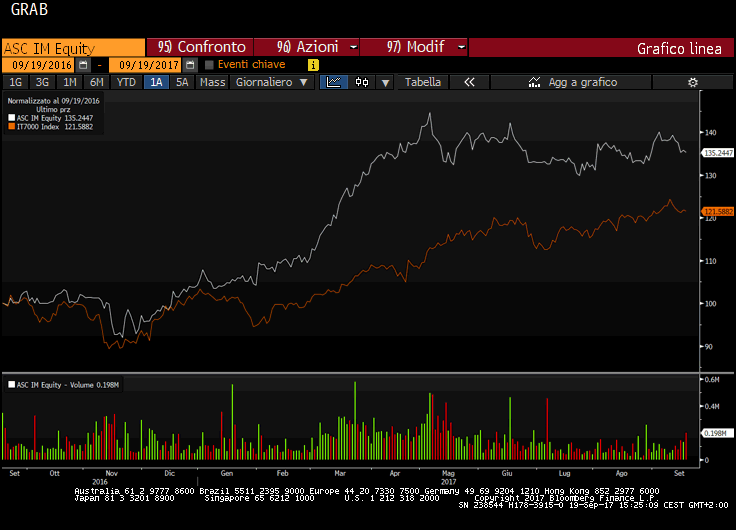Screen dimensions: 736x530
Task: Toggle the IT7000 Index legend box
Action: click(12, 126)
